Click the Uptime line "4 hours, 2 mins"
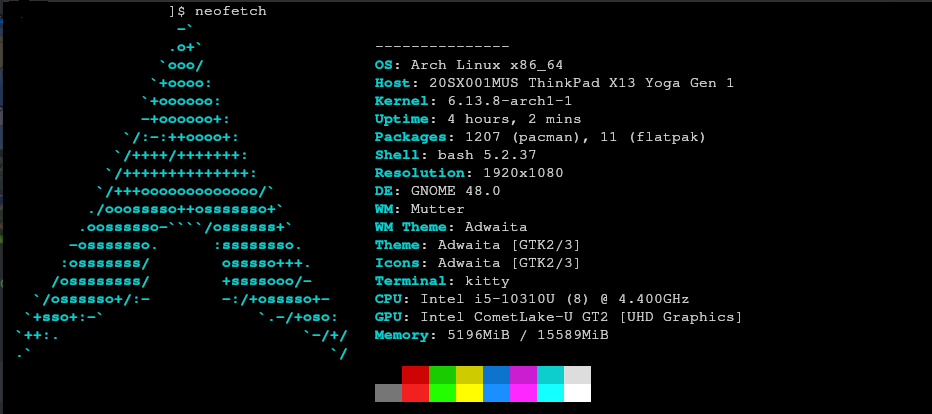Viewport: 932px width, 414px height. [x=478, y=119]
